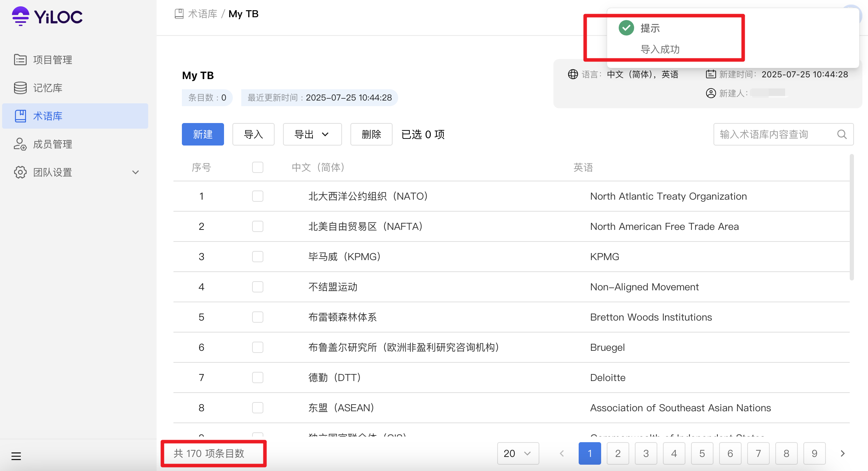The image size is (868, 471).
Task: Click the calendar 新建时间 icon
Action: click(711, 74)
